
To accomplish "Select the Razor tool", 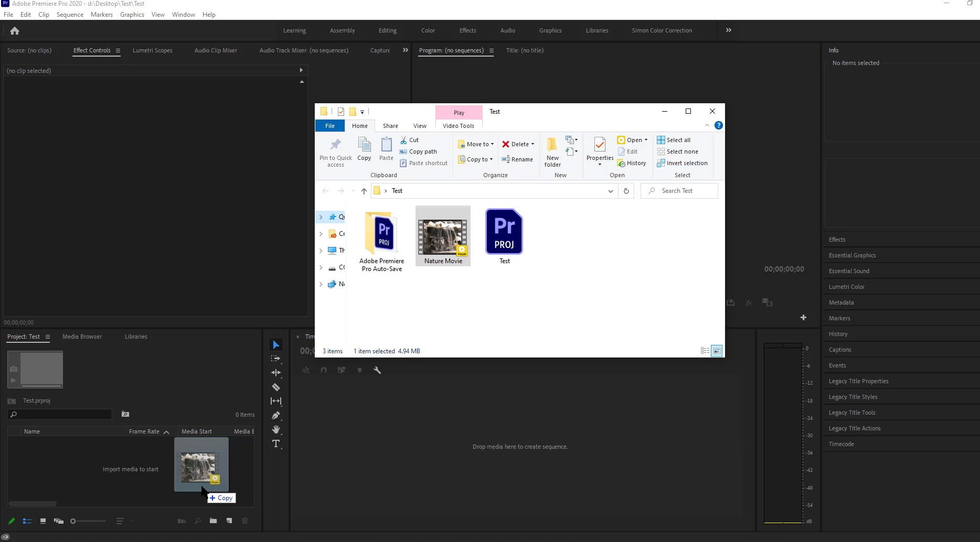I will [276, 387].
